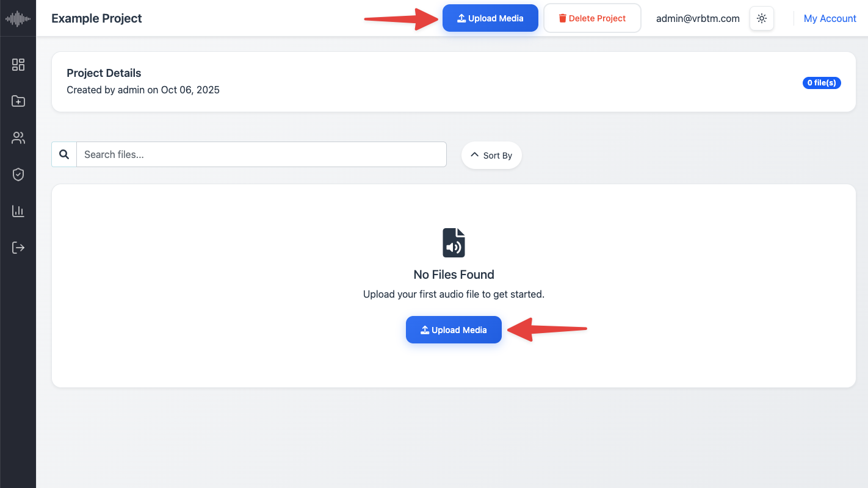Click the Project Details heading

click(104, 73)
